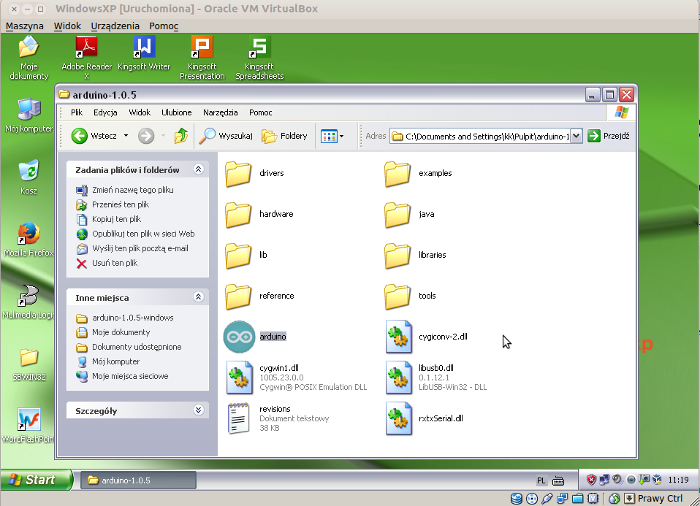
Task: Expand the Szczegóły panel
Action: point(199,410)
